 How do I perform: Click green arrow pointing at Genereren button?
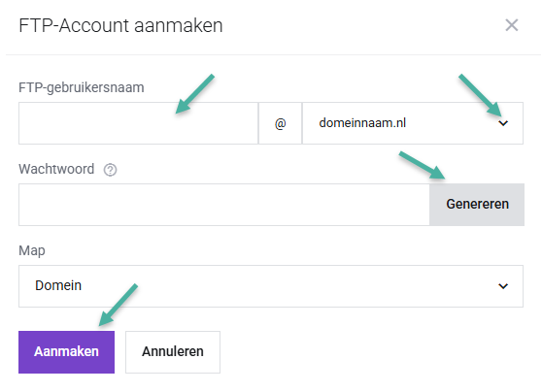pos(423,165)
